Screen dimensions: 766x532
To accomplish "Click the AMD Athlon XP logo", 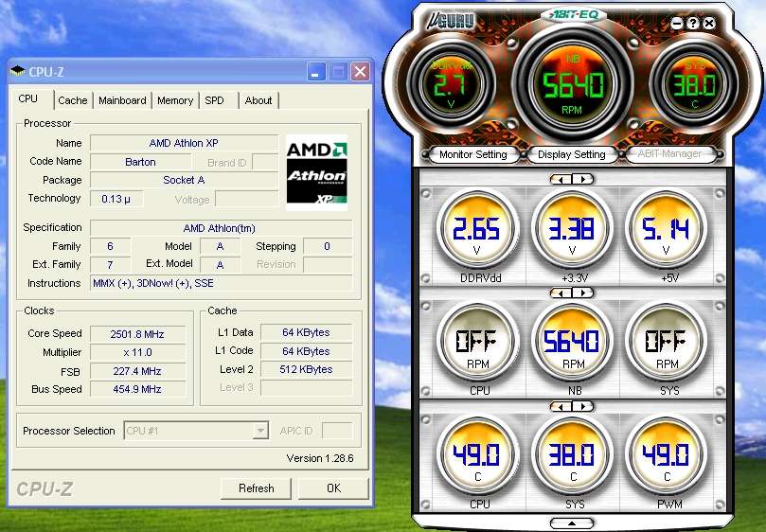I will (316, 172).
